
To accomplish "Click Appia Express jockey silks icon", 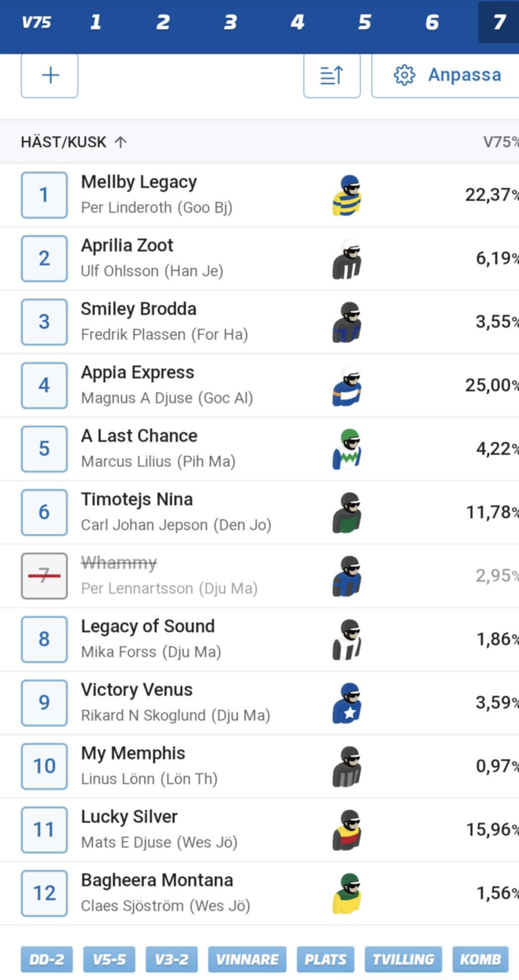I will 347,386.
